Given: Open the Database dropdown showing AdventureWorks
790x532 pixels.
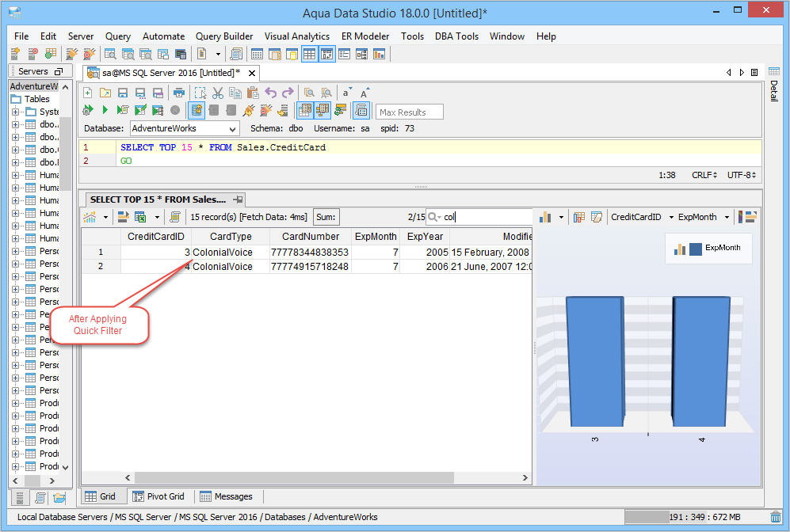Looking at the screenshot, I should (x=185, y=128).
